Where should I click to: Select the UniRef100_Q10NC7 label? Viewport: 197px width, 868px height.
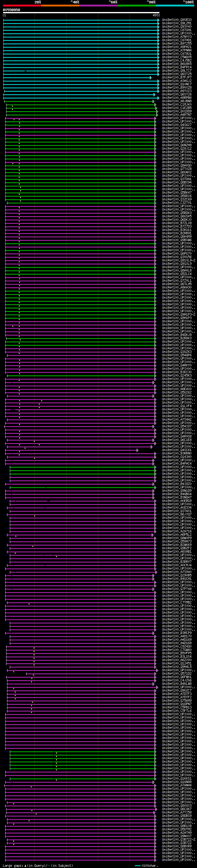click(x=177, y=84)
